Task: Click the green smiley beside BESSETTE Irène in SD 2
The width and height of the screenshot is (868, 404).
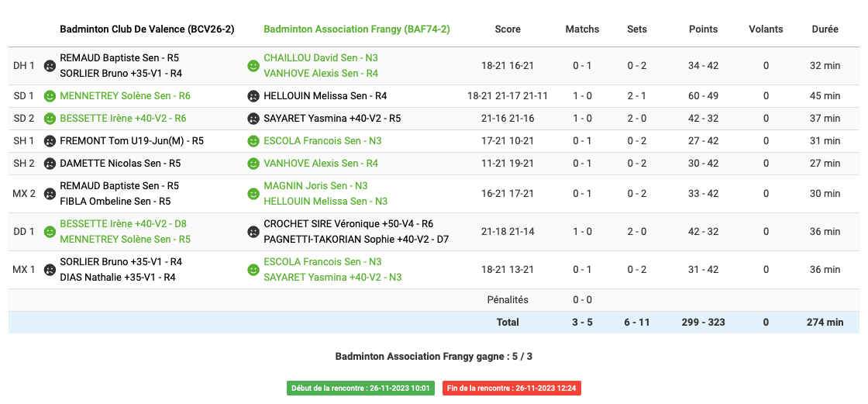Action: (50, 118)
